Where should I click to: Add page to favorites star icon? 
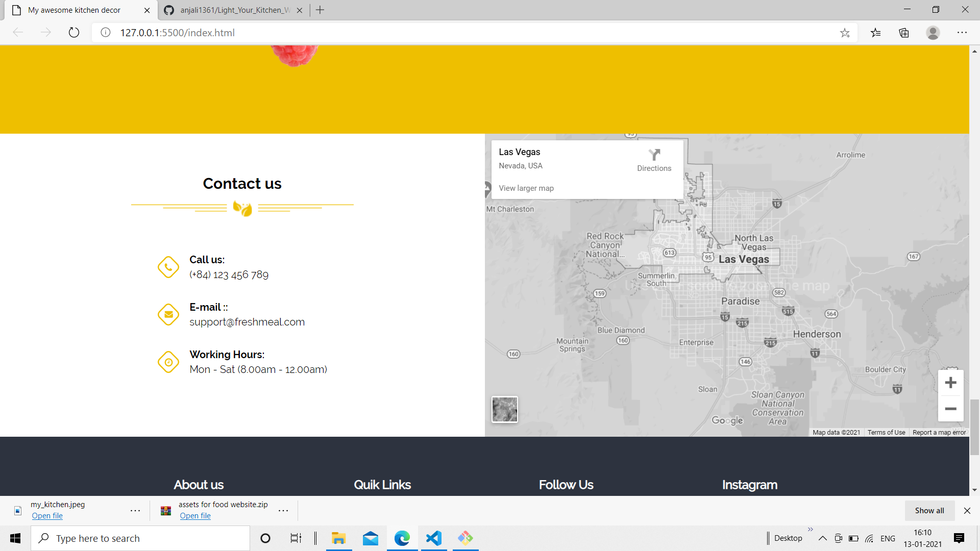845,33
